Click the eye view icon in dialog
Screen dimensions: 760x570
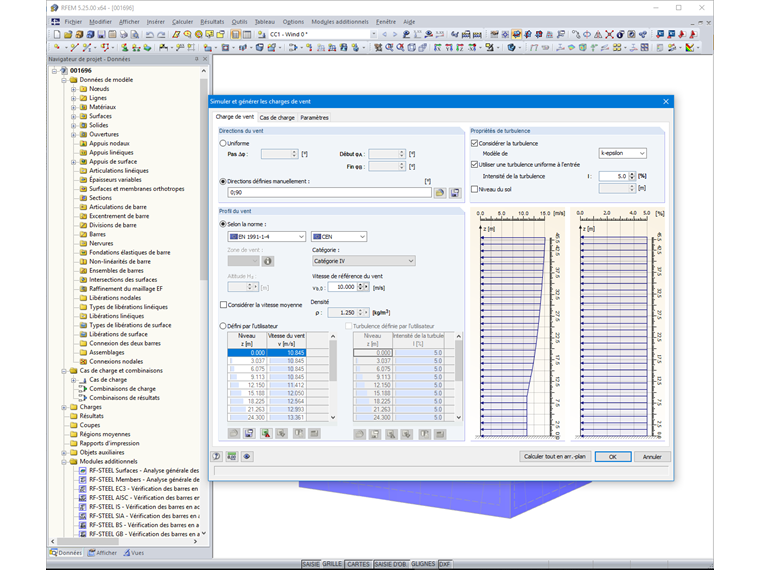[x=247, y=457]
